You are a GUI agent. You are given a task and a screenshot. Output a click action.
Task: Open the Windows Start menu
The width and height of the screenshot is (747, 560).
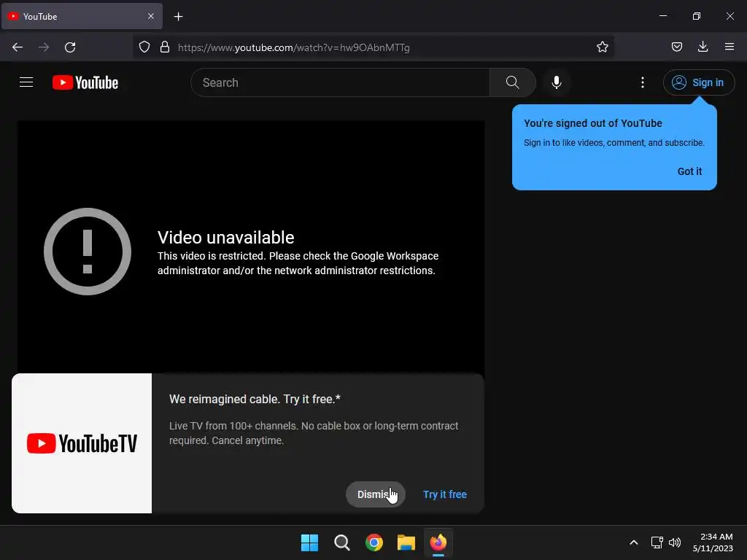pos(309,542)
